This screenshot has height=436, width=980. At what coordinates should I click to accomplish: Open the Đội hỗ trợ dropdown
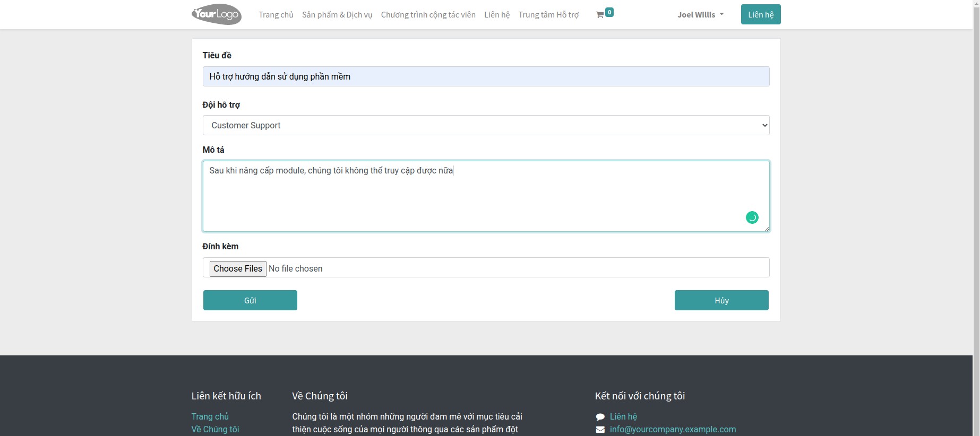tap(485, 125)
